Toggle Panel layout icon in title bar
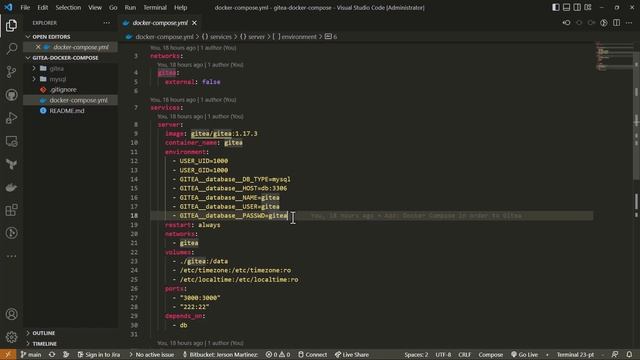This screenshot has width=640, height=360. 566,7
